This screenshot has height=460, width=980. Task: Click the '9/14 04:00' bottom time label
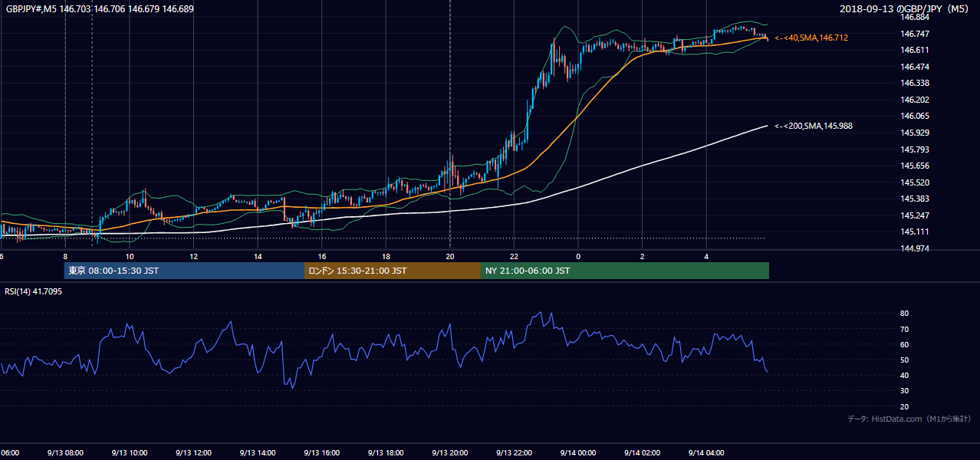coord(706,453)
